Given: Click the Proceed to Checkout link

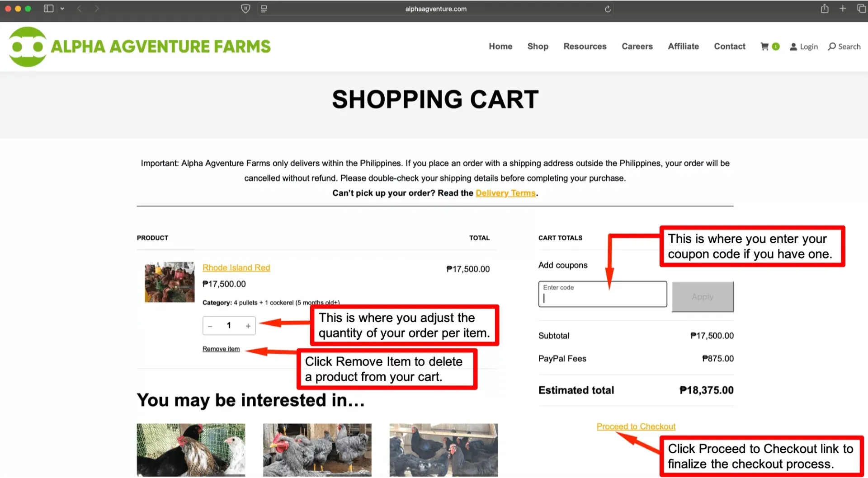Looking at the screenshot, I should point(636,427).
